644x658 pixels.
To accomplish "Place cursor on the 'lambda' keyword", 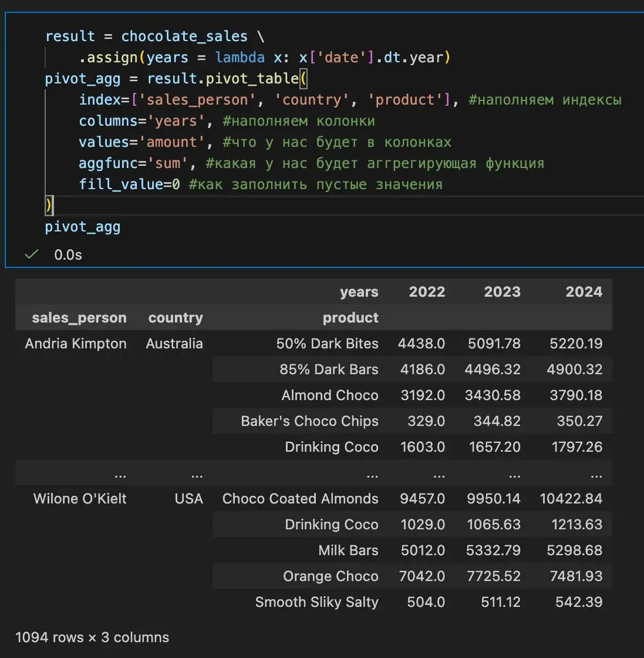I will pos(240,58).
